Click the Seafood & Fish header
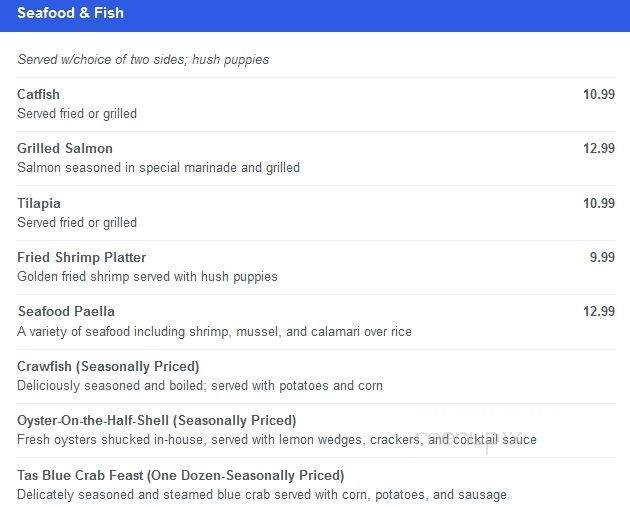 click(x=70, y=13)
